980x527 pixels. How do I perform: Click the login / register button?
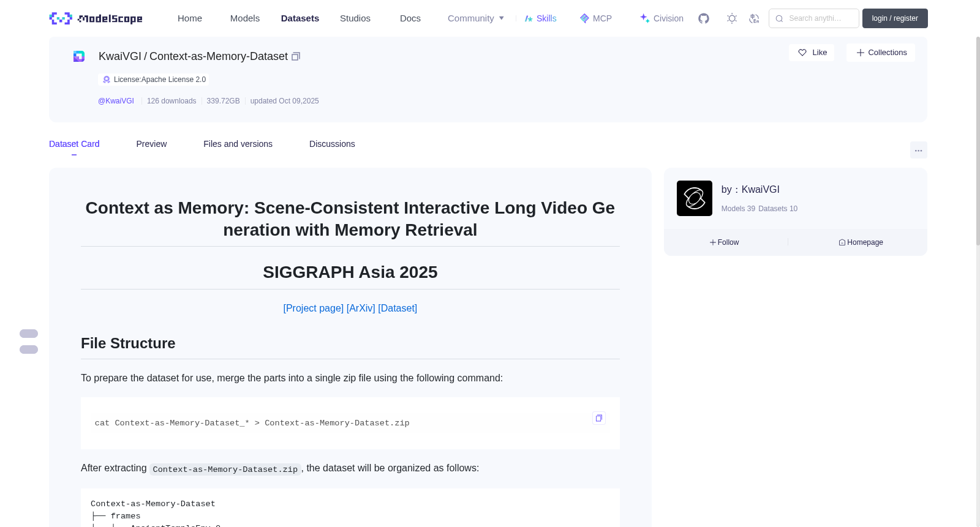click(895, 18)
